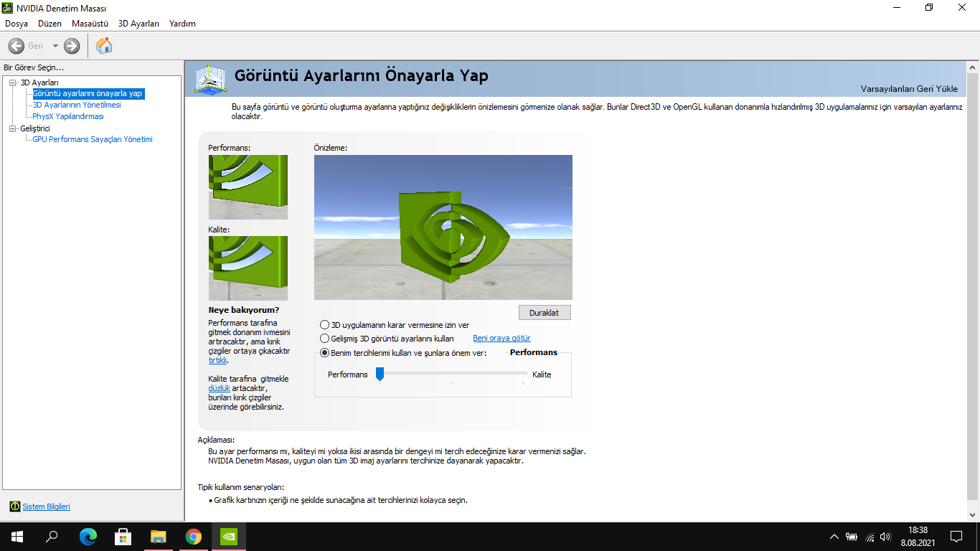Click the NVIDIA logo in the title bar

[8, 8]
